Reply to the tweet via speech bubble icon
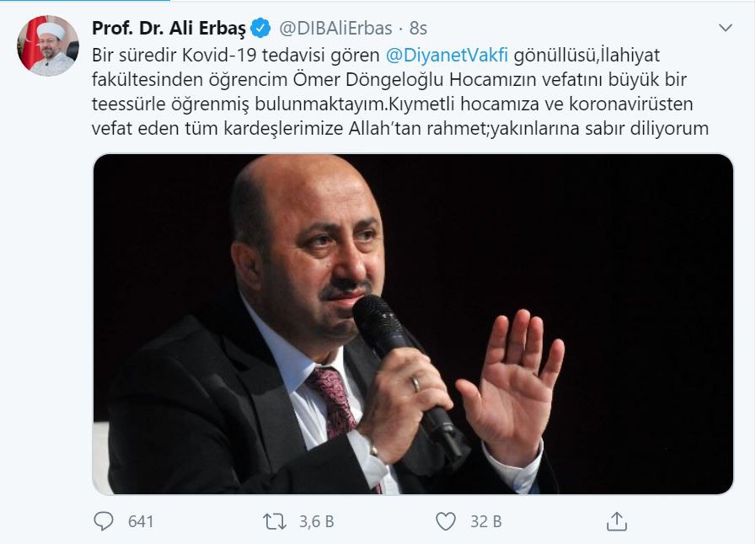This screenshot has height=544, width=756. point(103,521)
